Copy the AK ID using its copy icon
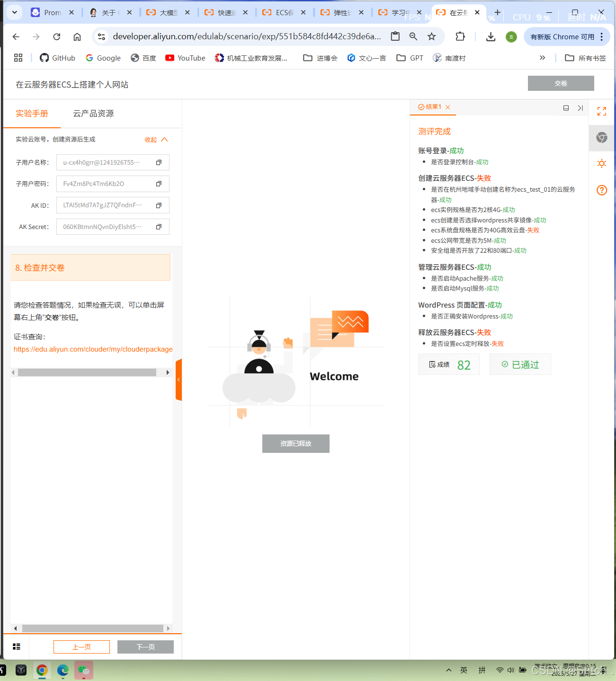The width and height of the screenshot is (616, 681). coord(159,205)
